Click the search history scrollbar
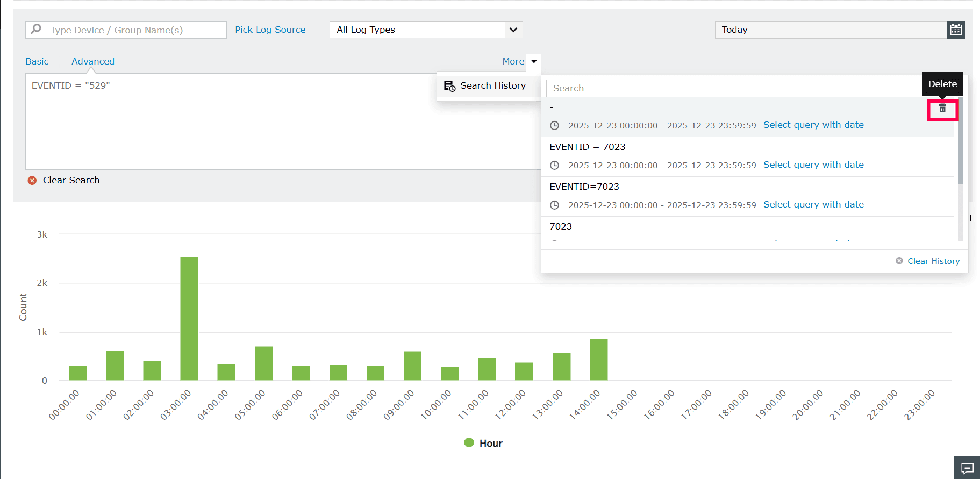This screenshot has width=980, height=479. tap(961, 141)
